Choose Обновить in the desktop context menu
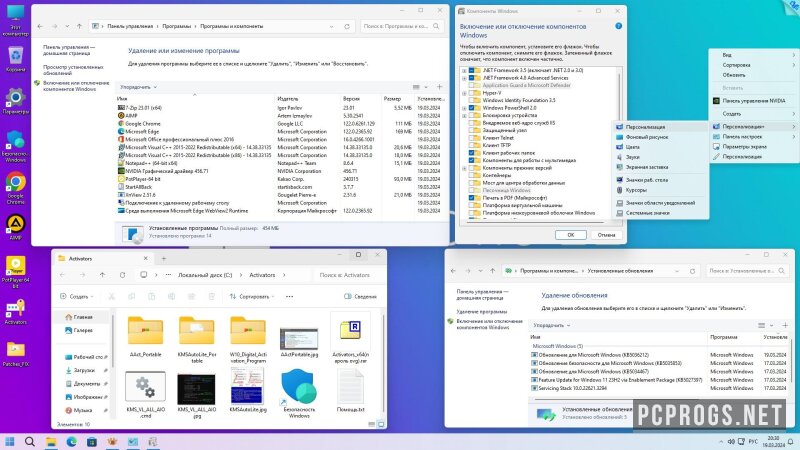This screenshot has height=450, width=800. [x=754, y=75]
